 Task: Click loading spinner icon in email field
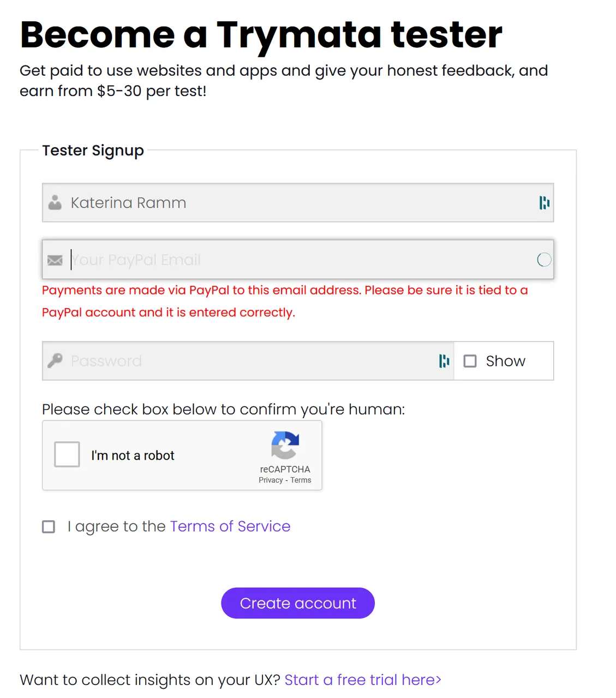tap(544, 260)
